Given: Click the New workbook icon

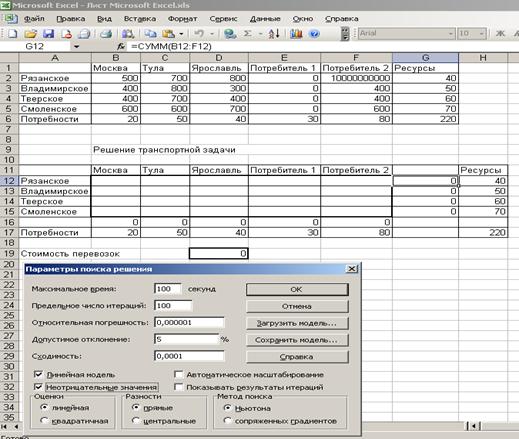Looking at the screenshot, I should tap(12, 34).
